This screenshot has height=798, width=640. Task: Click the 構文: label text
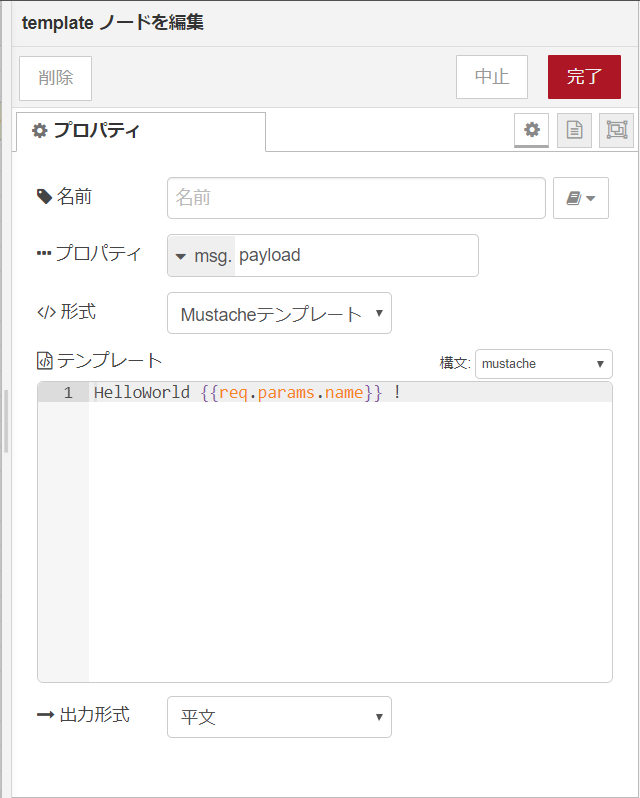tap(455, 363)
